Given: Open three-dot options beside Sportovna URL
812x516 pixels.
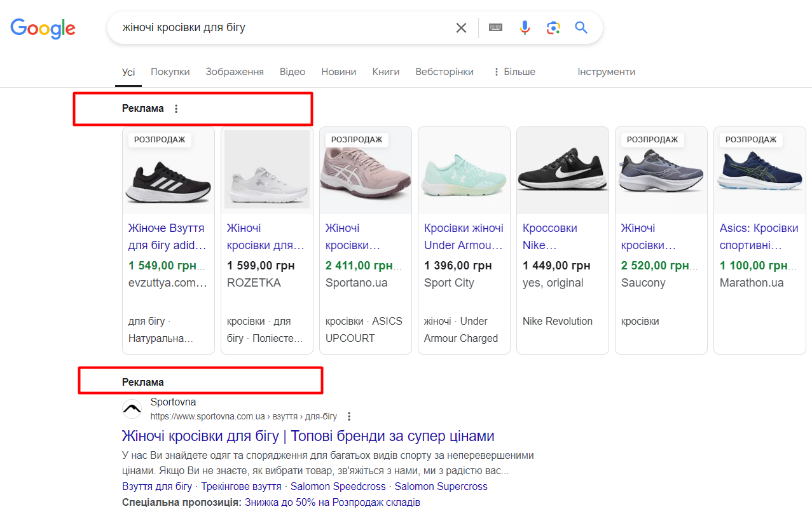Looking at the screenshot, I should pyautogui.click(x=349, y=417).
